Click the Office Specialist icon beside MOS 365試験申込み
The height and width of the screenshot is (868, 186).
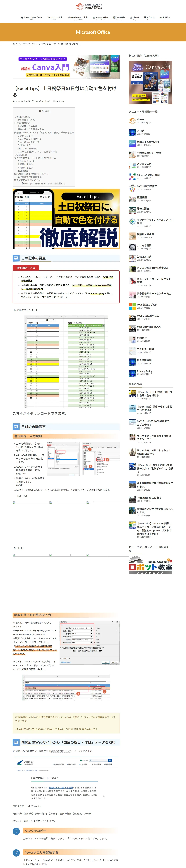(132, 317)
